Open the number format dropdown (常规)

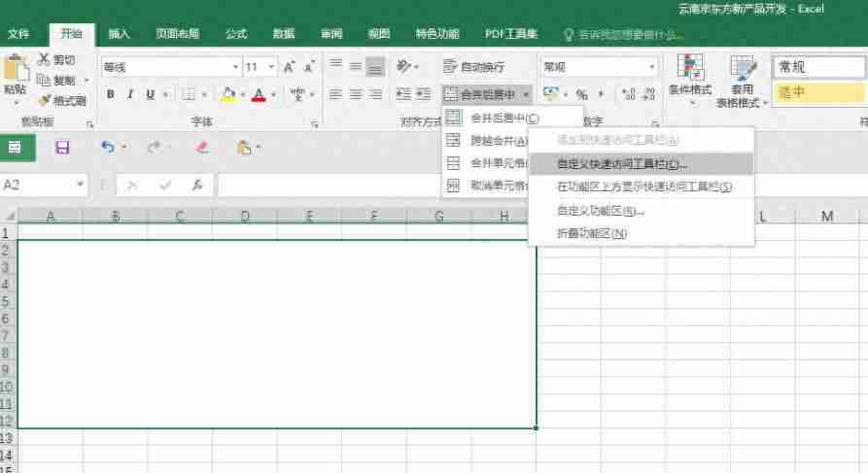pyautogui.click(x=651, y=67)
